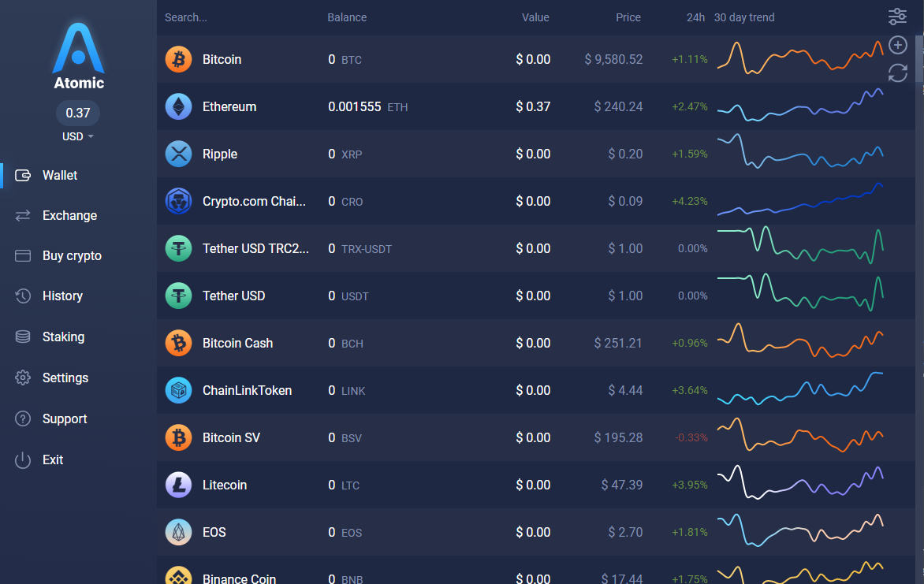Sort by the Price column header

pos(628,17)
